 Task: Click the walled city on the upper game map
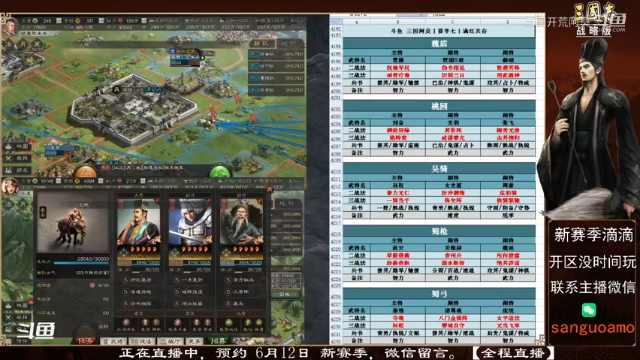click(x=133, y=108)
